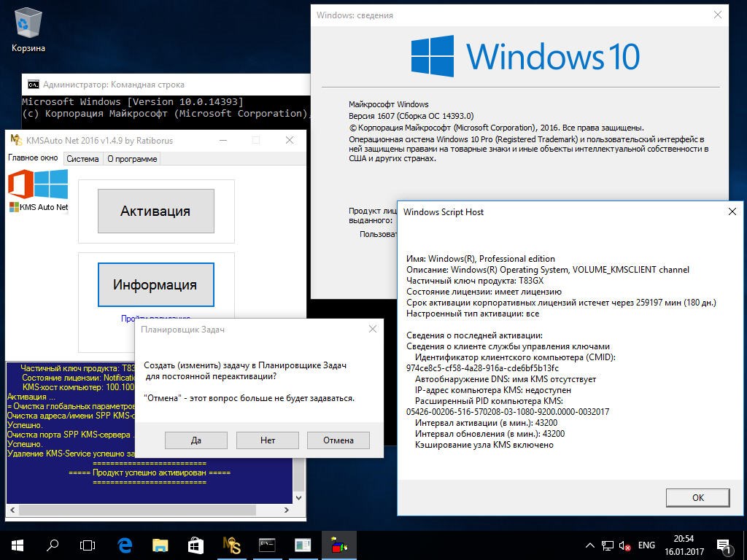Open the Recycle Bin (Корзина) desktop icon
The height and width of the screenshot is (560, 747).
point(28,31)
